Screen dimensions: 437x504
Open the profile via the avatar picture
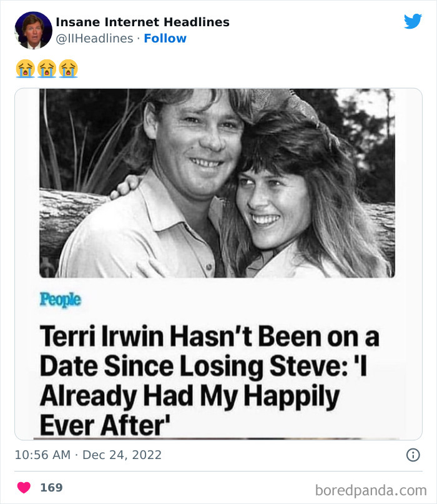click(33, 29)
